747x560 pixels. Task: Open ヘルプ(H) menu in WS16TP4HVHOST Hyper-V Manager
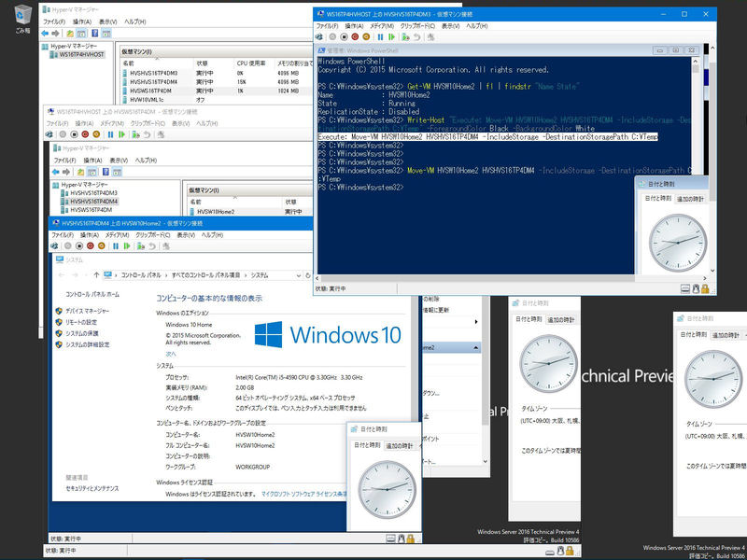click(134, 21)
